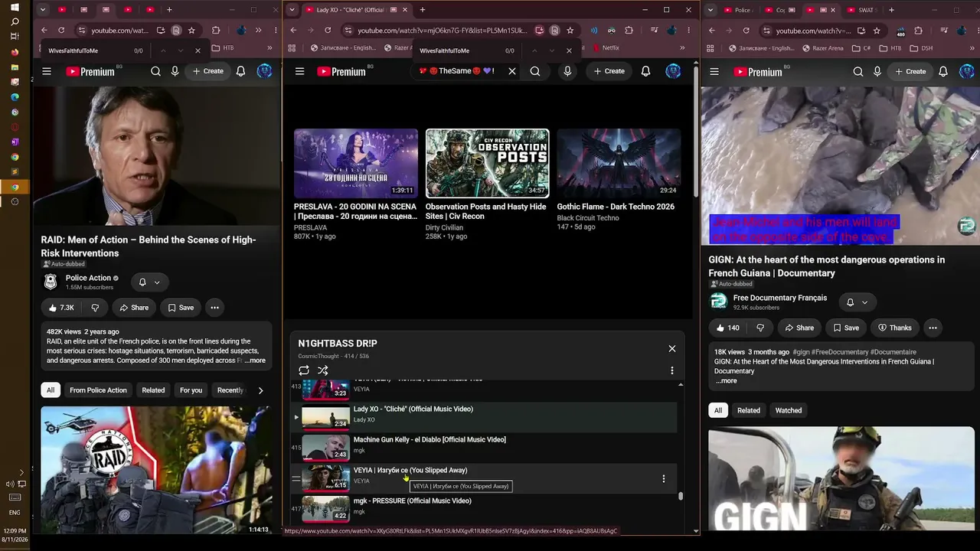Image resolution: width=980 pixels, height=551 pixels.
Task: Open Gothic Flame - Dark Techno 2026 title
Action: click(x=616, y=207)
